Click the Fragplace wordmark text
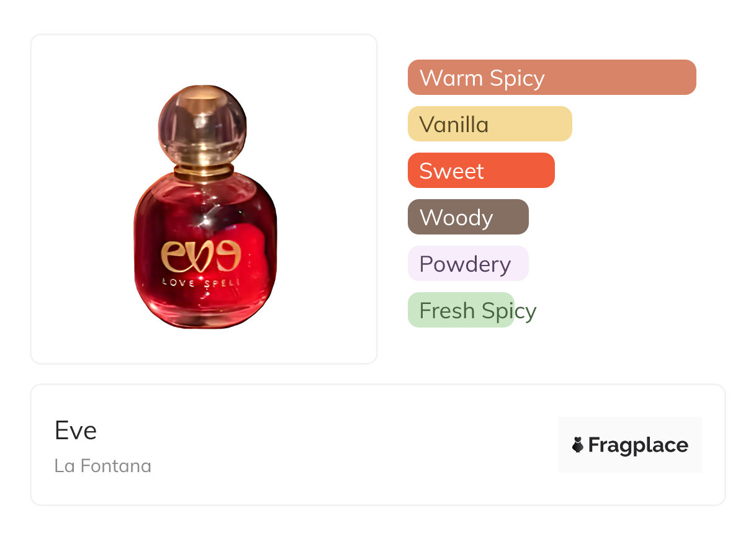The height and width of the screenshot is (536, 756). point(638,445)
